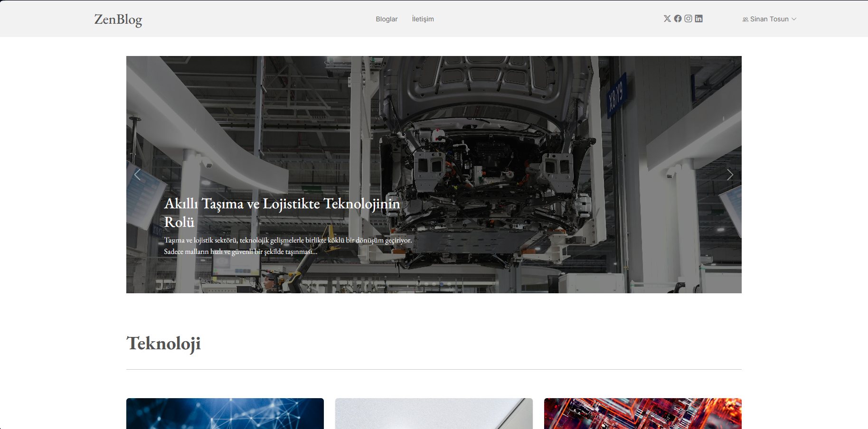Viewport: 868px width, 429px height.
Task: Go to previous slide with left arrow
Action: tap(138, 175)
